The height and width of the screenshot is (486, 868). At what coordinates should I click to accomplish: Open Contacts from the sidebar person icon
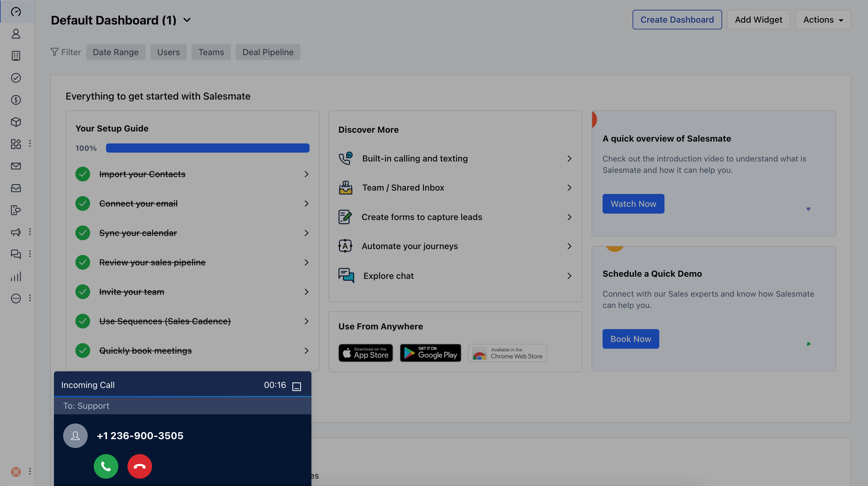(16, 34)
